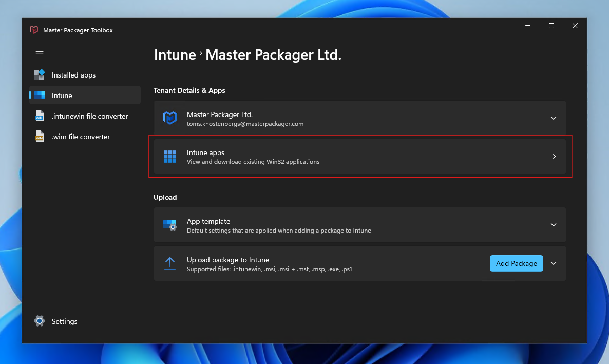Expand the Master Packager Ltd. tenant details

tap(554, 118)
